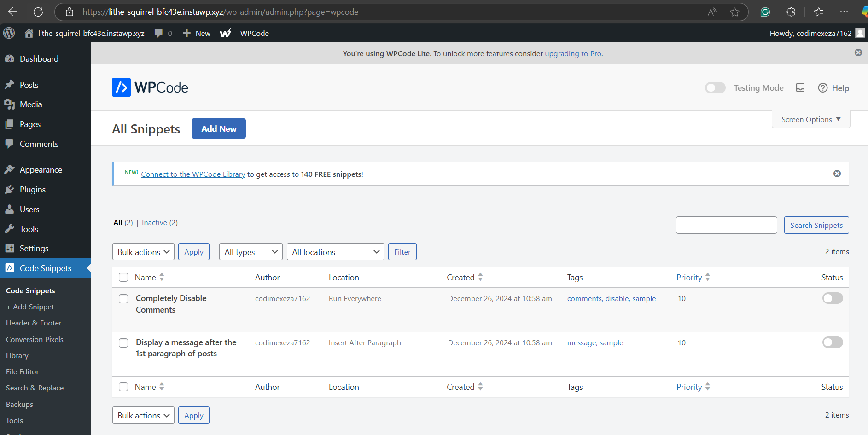Click the snippet search input field
The width and height of the screenshot is (868, 435).
point(727,225)
